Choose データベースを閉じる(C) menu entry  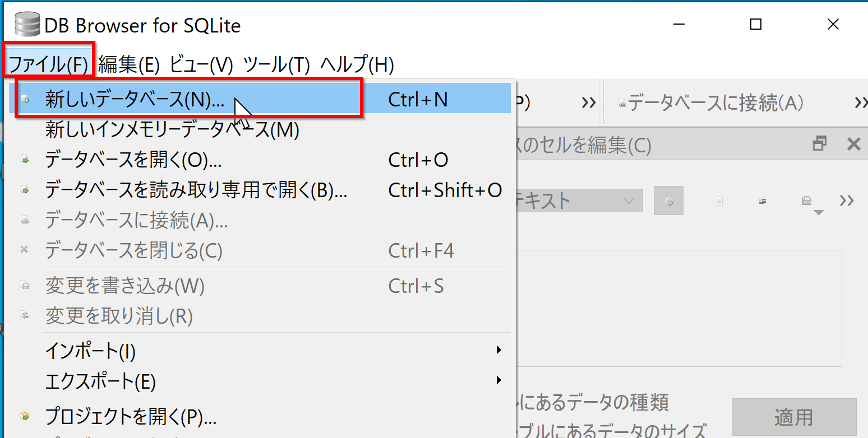(261, 250)
